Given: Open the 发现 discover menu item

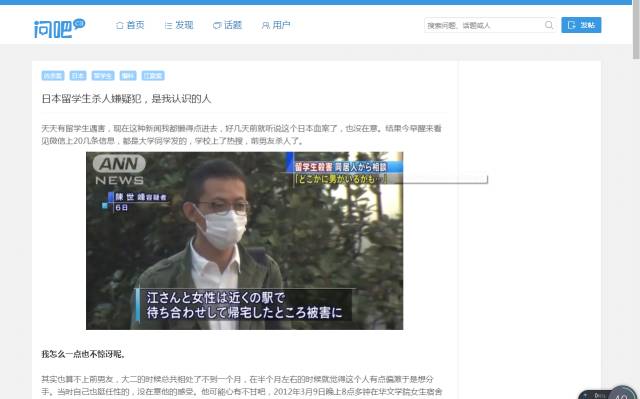Looking at the screenshot, I should (x=178, y=25).
